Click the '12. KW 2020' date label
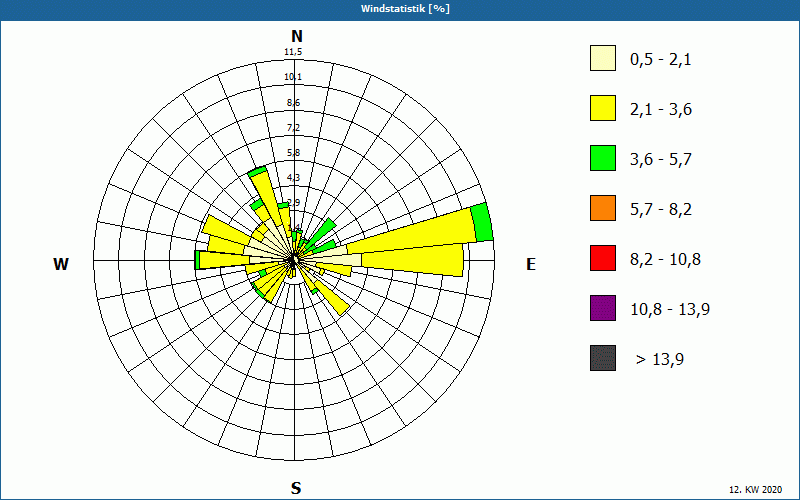Screen dimensions: 800x500 coord(755,490)
